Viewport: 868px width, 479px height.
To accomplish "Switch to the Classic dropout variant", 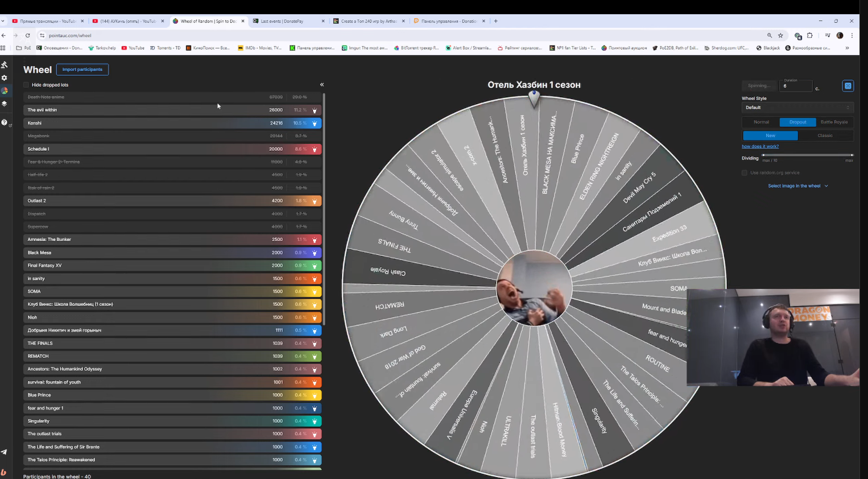I will [x=825, y=135].
